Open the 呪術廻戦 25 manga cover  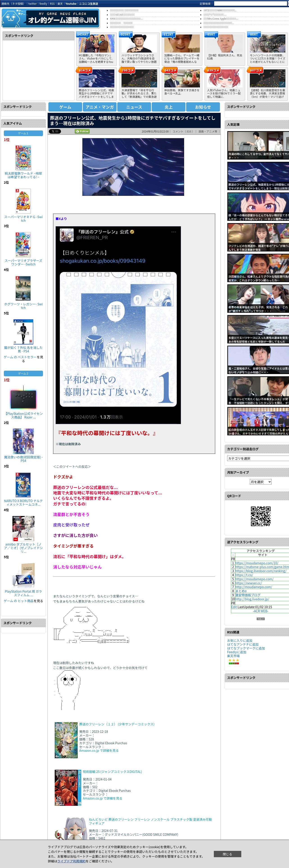point(68,788)
